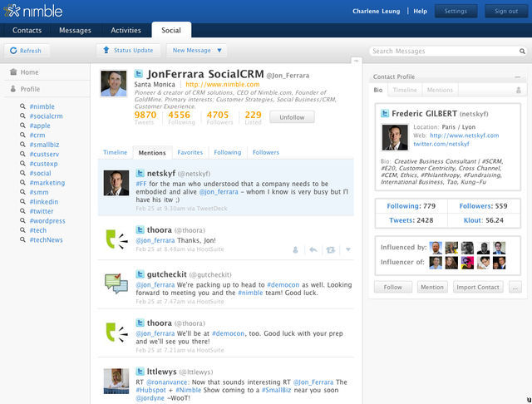This screenshot has width=532, height=404.
Task: Click the Nimble logo
Action: 33,11
